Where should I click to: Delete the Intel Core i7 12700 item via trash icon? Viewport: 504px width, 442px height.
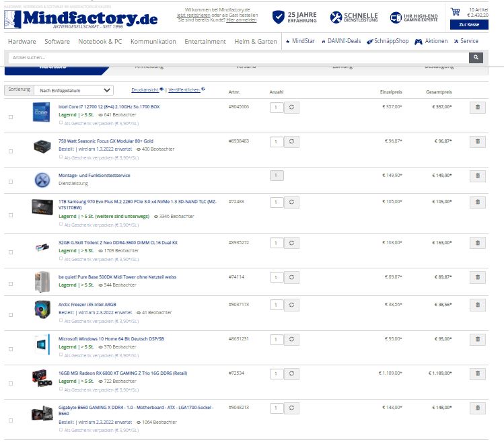[477, 108]
